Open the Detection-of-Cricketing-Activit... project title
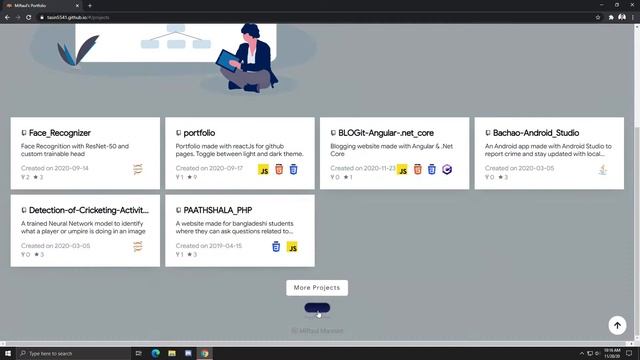Viewport: 640px width, 360px height. [89, 210]
